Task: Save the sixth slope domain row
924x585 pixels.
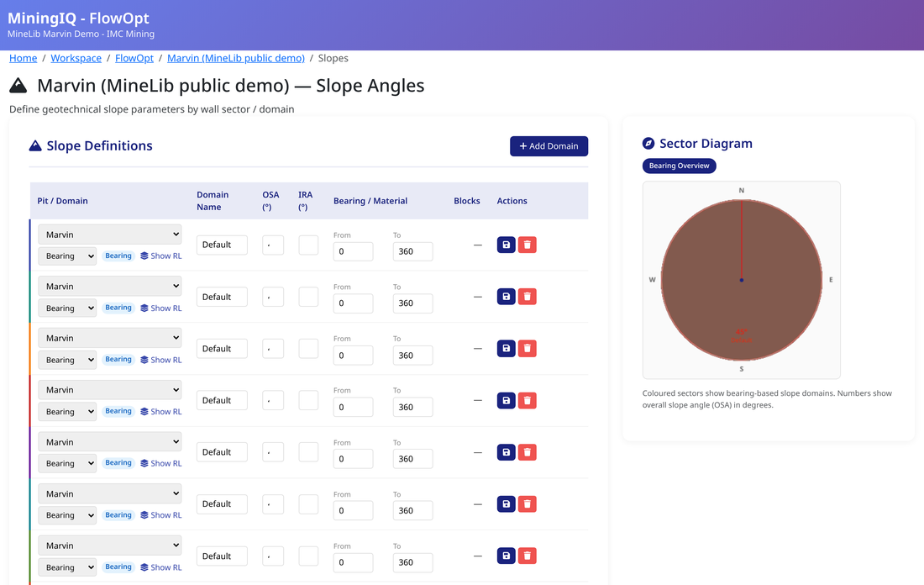Action: pos(507,504)
